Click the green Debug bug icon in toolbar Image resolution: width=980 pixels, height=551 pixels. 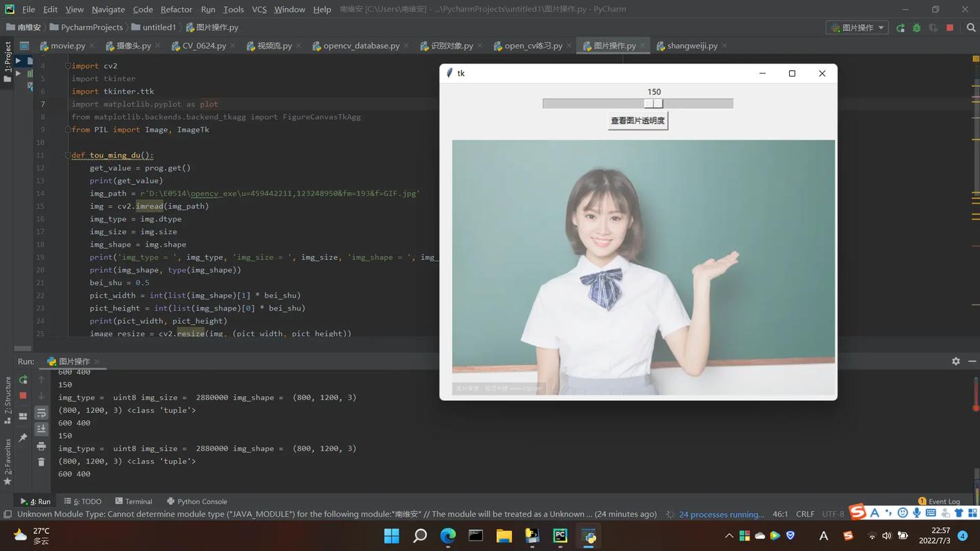[917, 28]
